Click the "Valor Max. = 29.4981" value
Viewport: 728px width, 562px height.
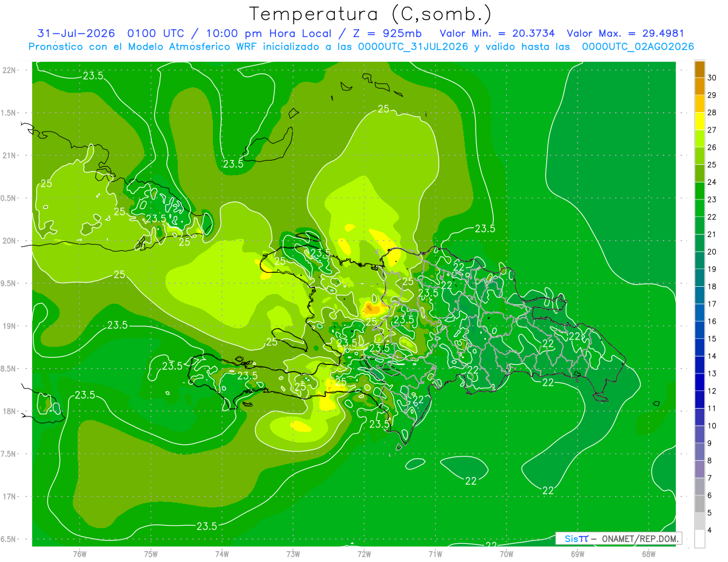click(625, 33)
